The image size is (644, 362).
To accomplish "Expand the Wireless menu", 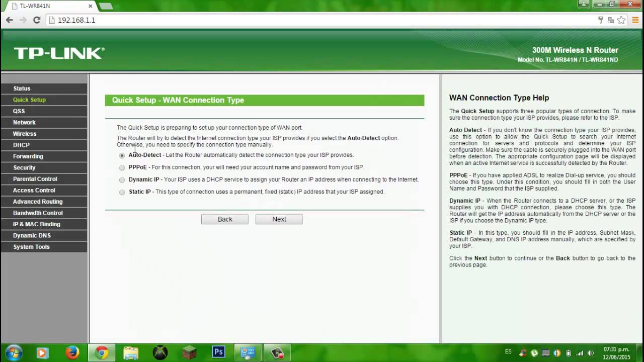I will point(44,134).
